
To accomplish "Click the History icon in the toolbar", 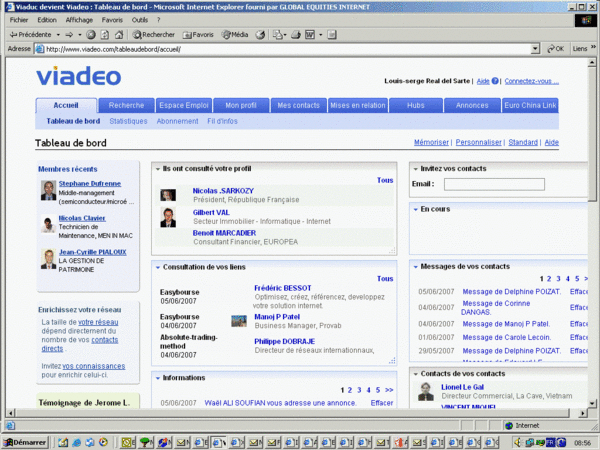I will [260, 35].
